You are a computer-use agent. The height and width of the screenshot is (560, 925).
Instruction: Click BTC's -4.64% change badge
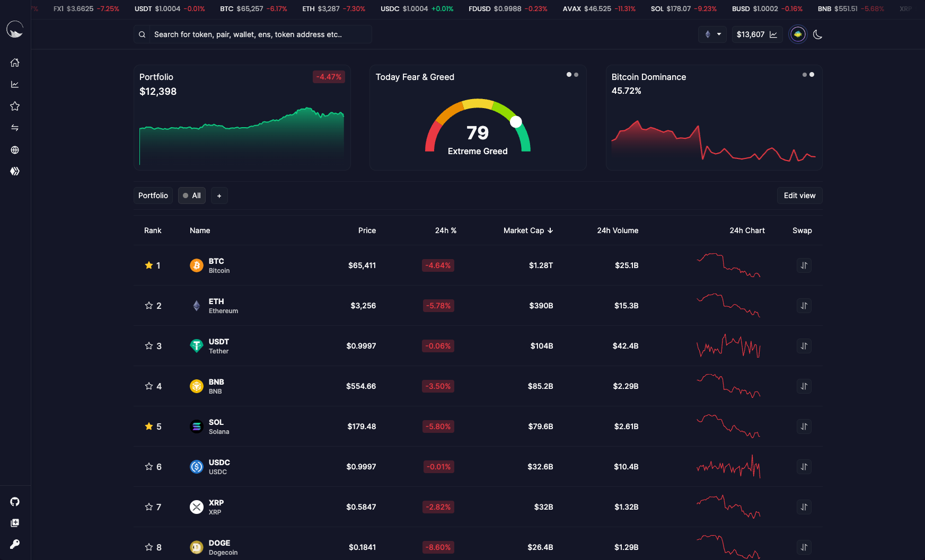[438, 265]
